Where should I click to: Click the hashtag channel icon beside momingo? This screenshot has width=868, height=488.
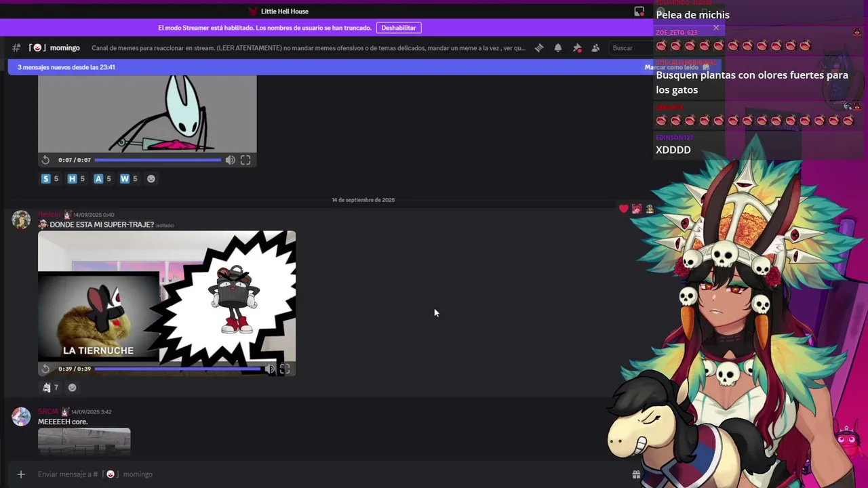point(16,47)
